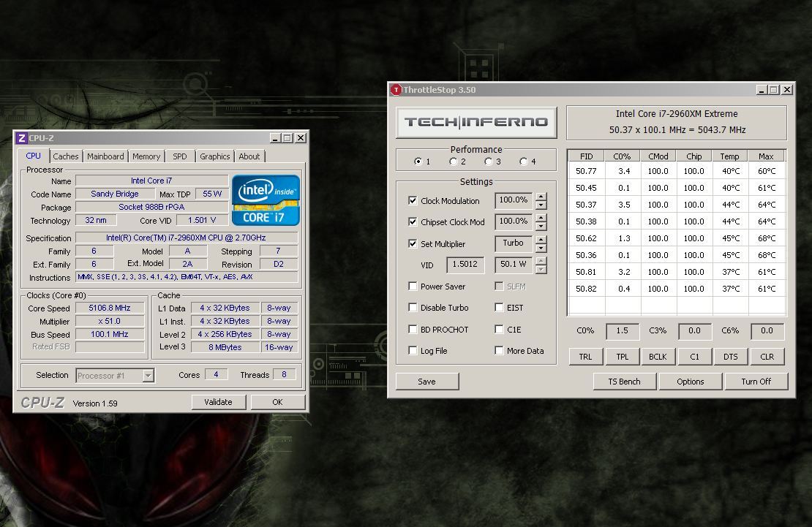The width and height of the screenshot is (812, 527).
Task: Uncheck the Clock Modulation checkbox
Action: coord(413,200)
